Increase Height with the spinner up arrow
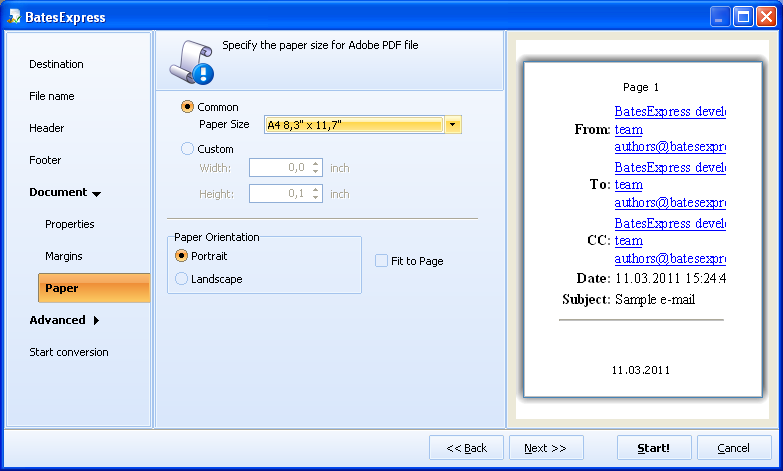The width and height of the screenshot is (783, 471). click(316, 189)
